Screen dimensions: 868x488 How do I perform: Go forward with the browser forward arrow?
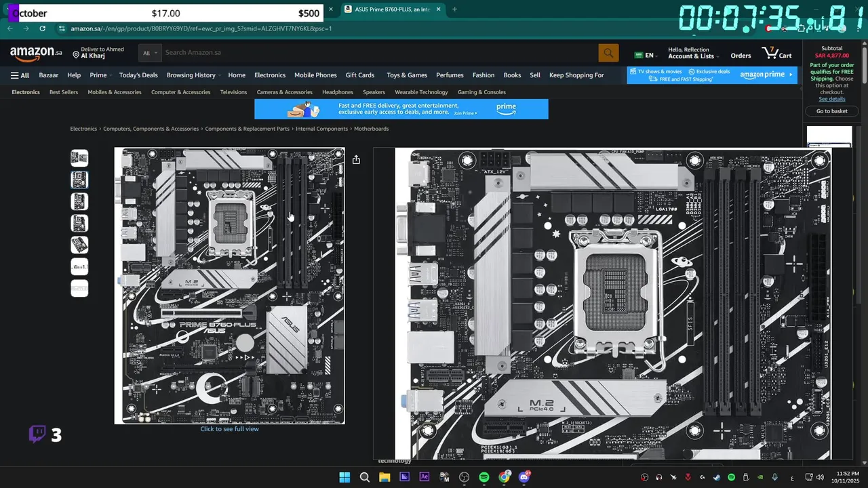(26, 28)
